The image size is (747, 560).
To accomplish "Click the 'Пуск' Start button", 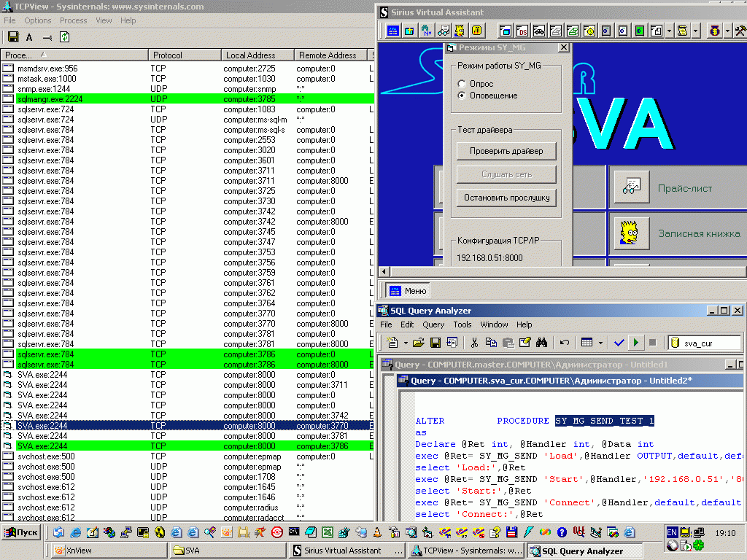I will [21, 532].
